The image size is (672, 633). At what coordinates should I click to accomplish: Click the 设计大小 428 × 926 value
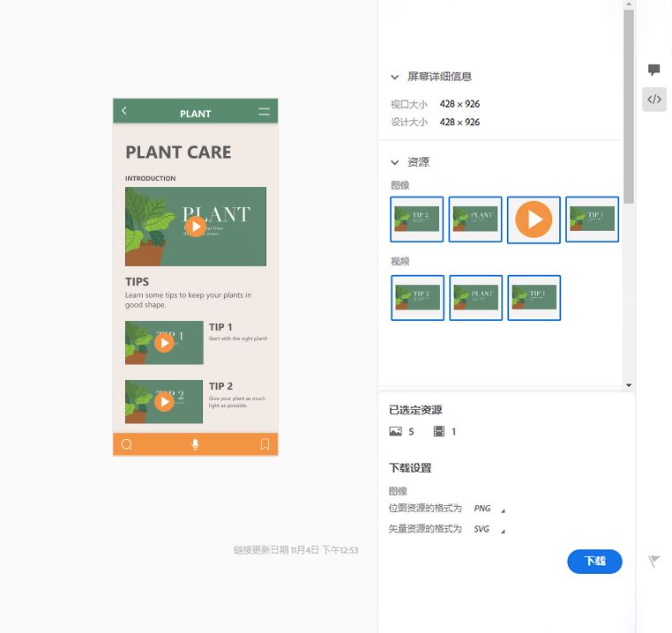coord(459,123)
